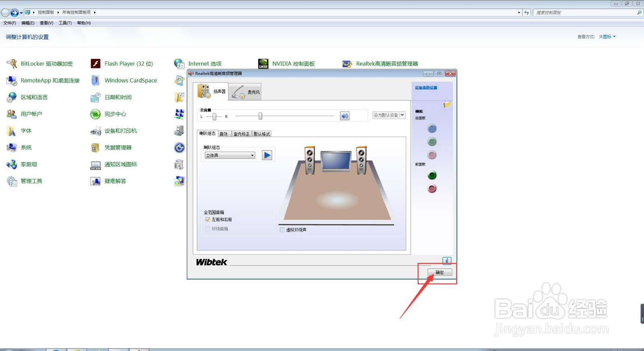Open NVIDIA 控制面板 item
644x351 pixels.
[x=286, y=64]
